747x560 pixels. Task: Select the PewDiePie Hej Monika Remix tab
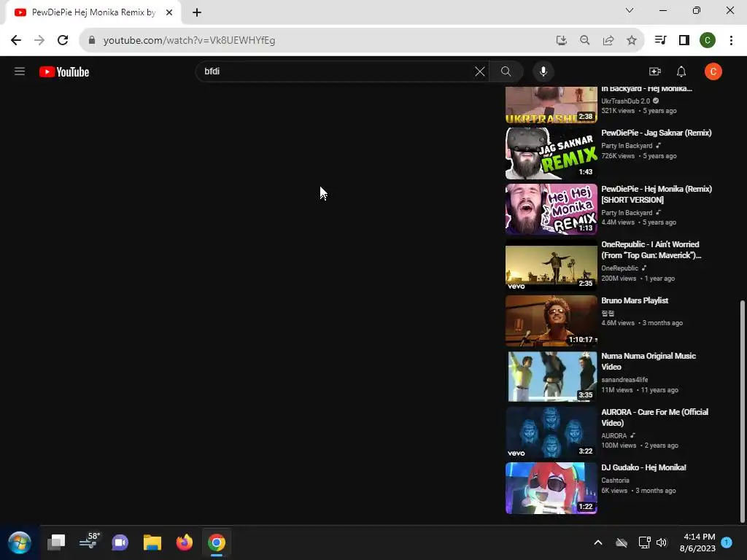93,12
